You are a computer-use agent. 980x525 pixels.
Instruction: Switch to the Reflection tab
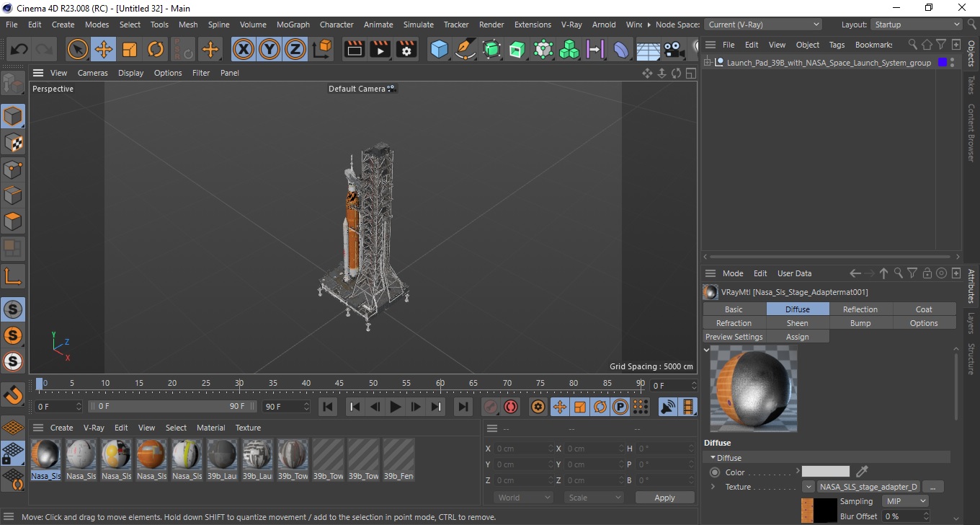tap(860, 309)
